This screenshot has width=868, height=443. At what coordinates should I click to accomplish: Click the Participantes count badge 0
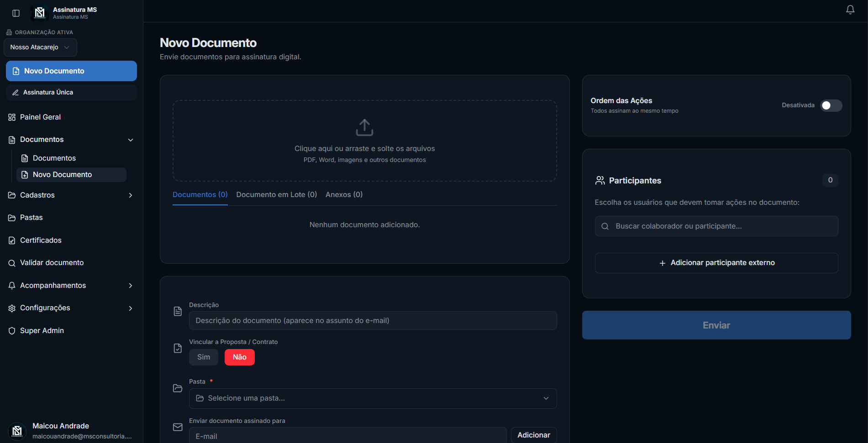click(830, 180)
